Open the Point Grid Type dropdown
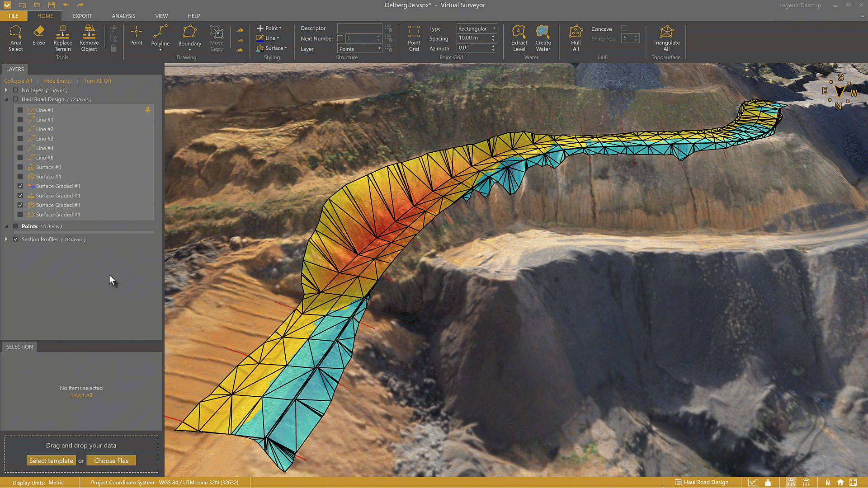868x488 pixels. pos(476,28)
